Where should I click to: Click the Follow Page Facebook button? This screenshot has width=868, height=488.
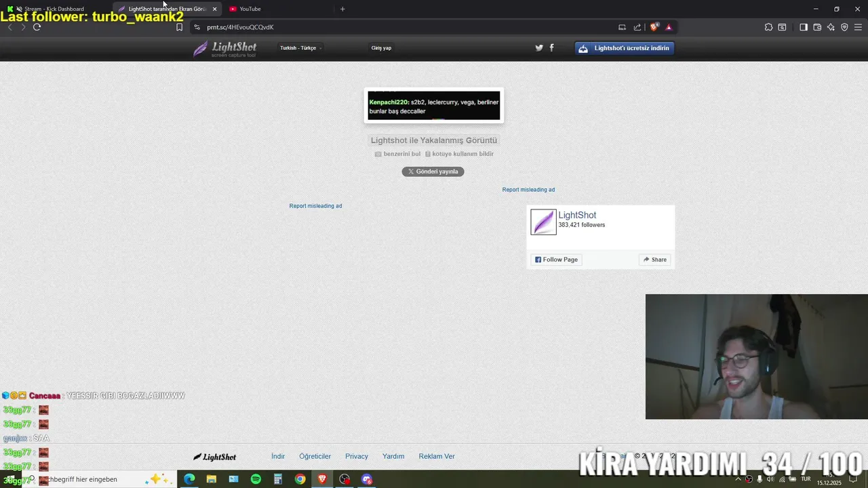click(x=556, y=260)
